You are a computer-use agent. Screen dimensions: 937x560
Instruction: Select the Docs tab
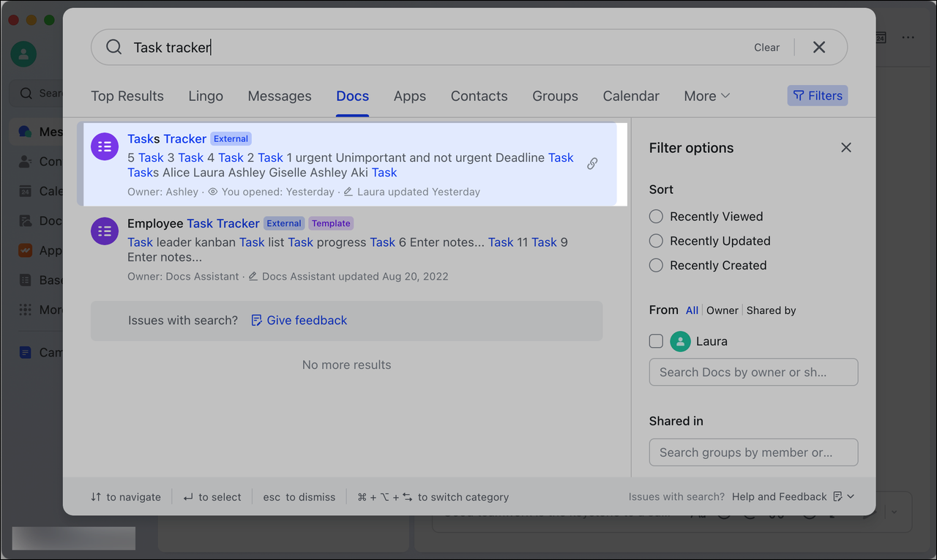point(353,96)
